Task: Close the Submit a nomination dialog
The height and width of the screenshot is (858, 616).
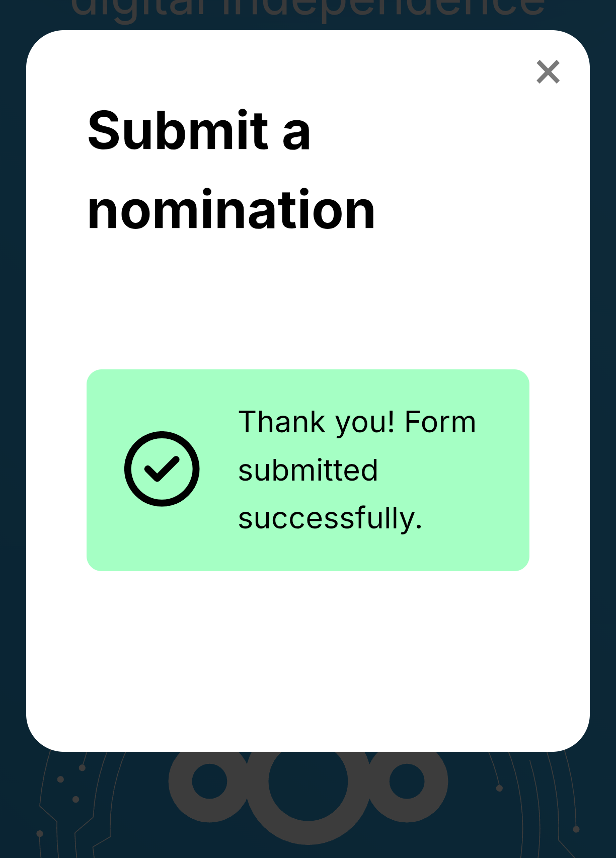Action: 548,72
